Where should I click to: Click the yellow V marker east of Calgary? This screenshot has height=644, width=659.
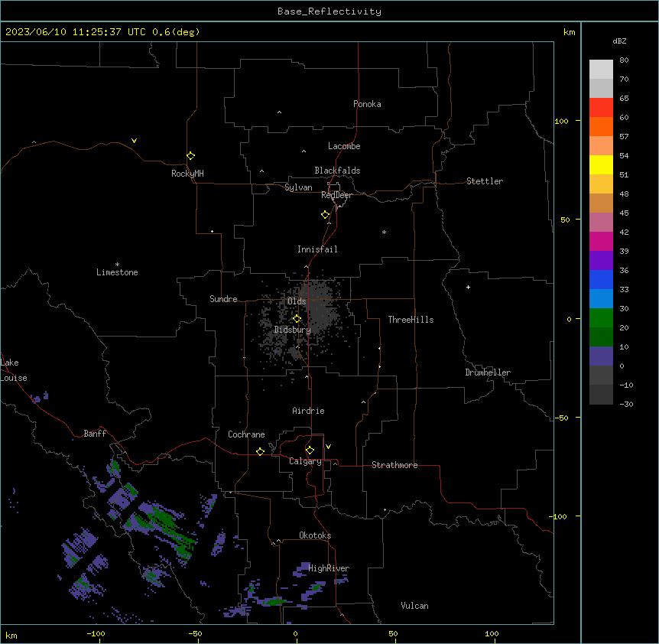pos(328,447)
